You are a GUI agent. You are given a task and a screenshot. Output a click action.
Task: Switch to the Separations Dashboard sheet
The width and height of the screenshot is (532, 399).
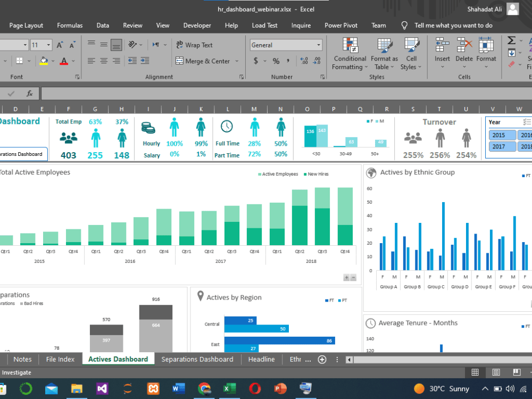[x=197, y=359]
